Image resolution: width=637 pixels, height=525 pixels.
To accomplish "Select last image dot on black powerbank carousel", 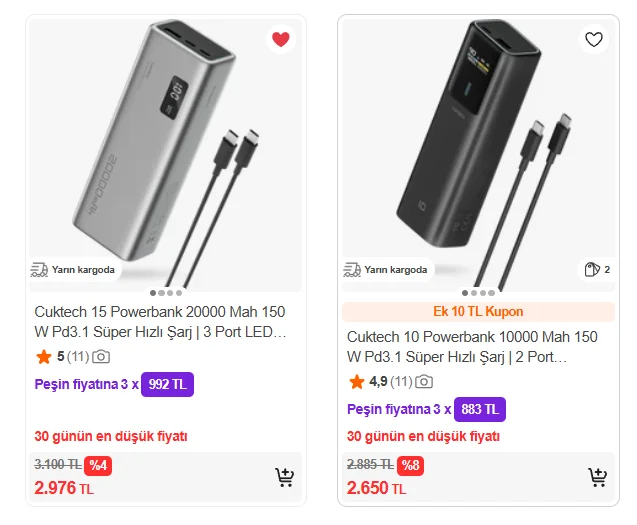I will point(492,293).
